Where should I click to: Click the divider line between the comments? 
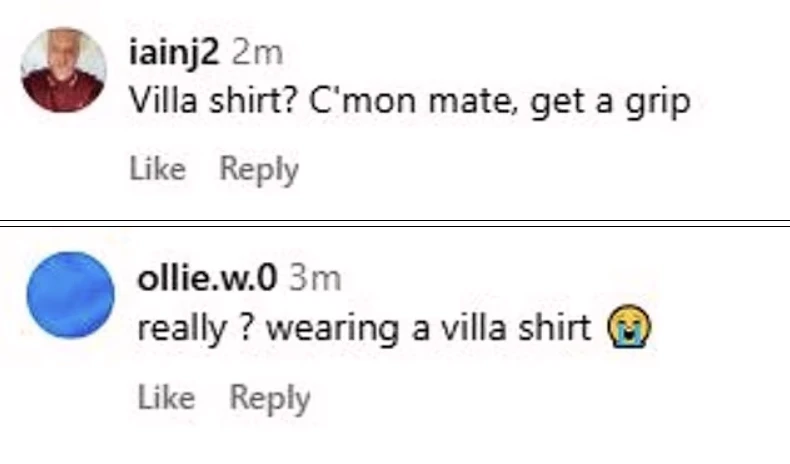(x=395, y=222)
